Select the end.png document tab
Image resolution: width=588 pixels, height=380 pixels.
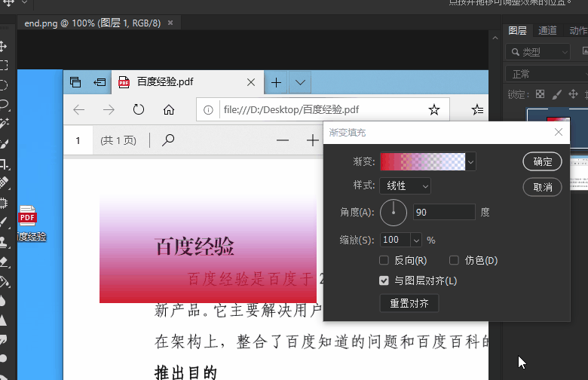pyautogui.click(x=92, y=23)
